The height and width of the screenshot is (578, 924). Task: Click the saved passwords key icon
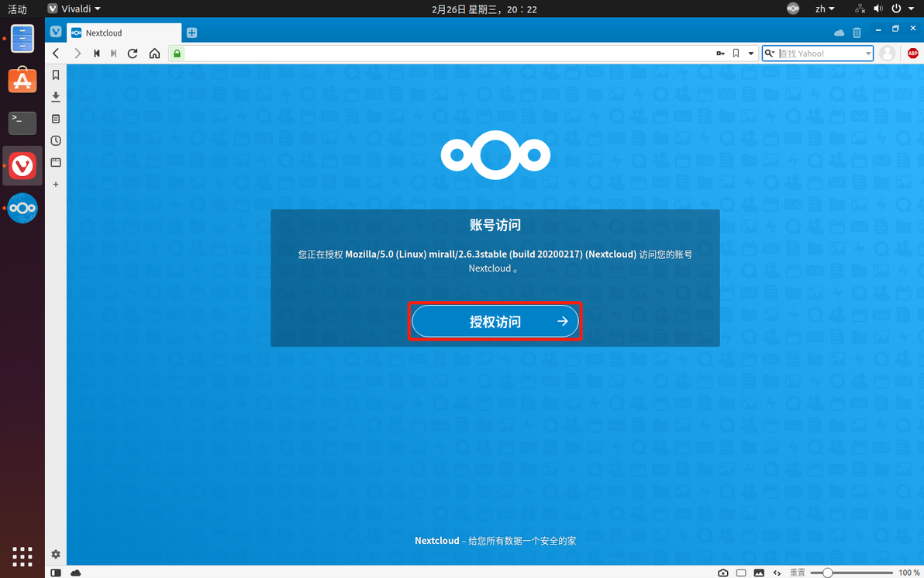[721, 53]
